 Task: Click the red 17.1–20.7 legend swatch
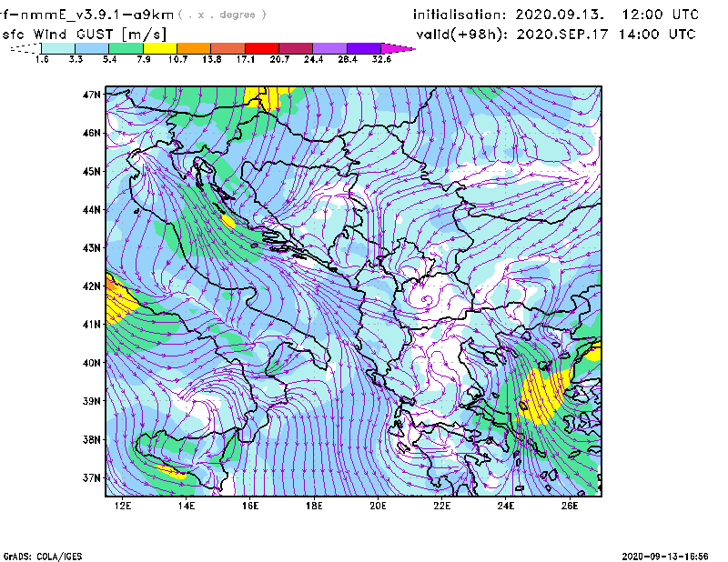coord(262,48)
